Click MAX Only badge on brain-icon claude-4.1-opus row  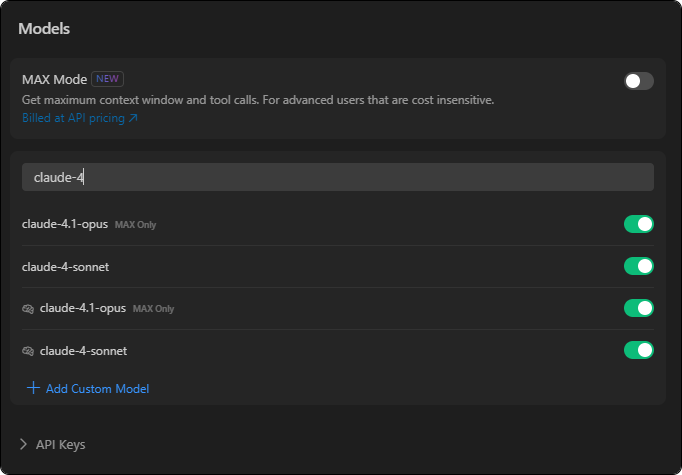coord(153,309)
